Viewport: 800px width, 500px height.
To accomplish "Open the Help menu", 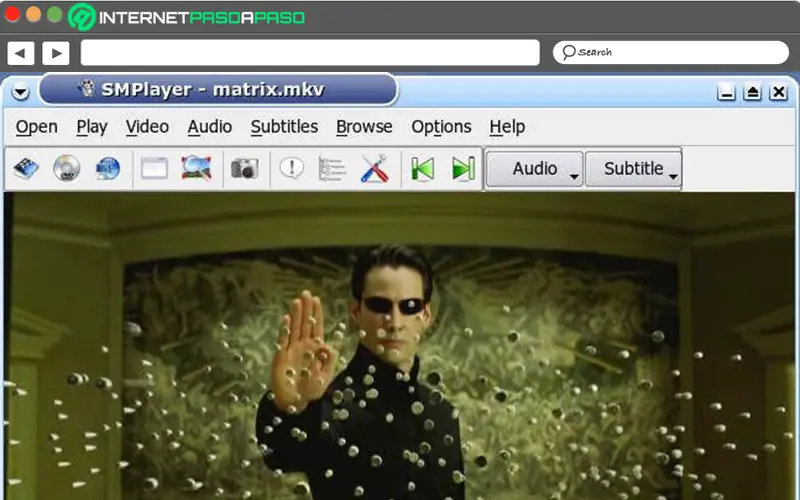I will click(x=507, y=127).
